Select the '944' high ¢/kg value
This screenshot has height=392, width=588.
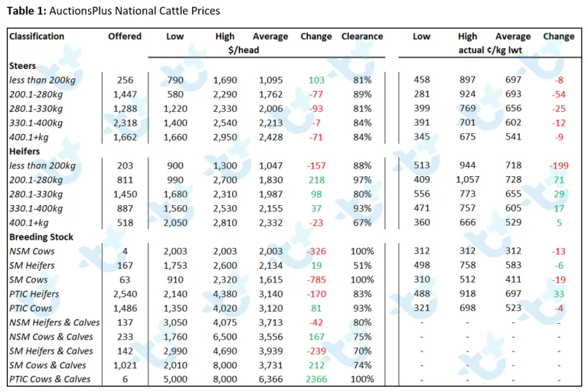coord(468,165)
